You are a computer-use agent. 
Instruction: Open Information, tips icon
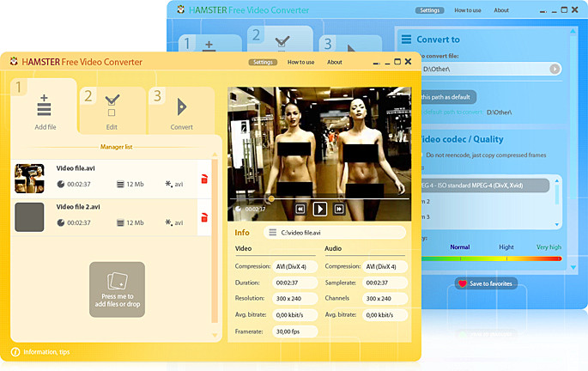pos(15,352)
